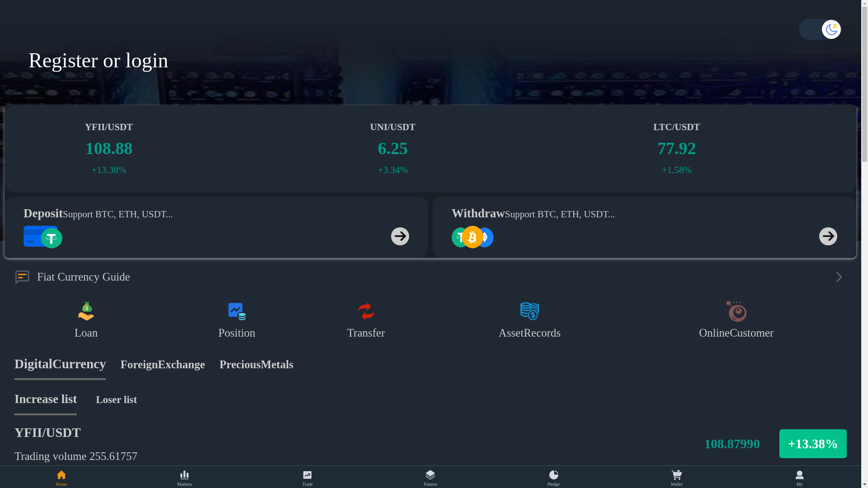Open Pledge in bottom navigation
The height and width of the screenshot is (488, 868).
(553, 478)
